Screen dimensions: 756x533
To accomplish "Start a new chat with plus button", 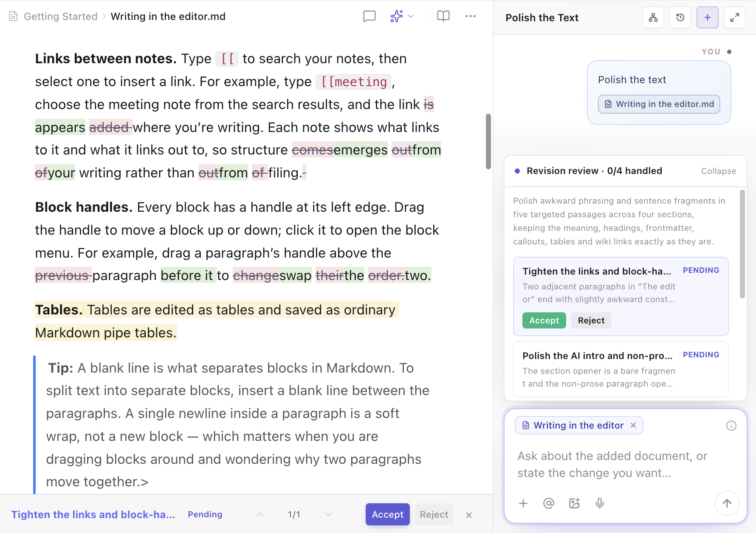I will click(x=708, y=17).
